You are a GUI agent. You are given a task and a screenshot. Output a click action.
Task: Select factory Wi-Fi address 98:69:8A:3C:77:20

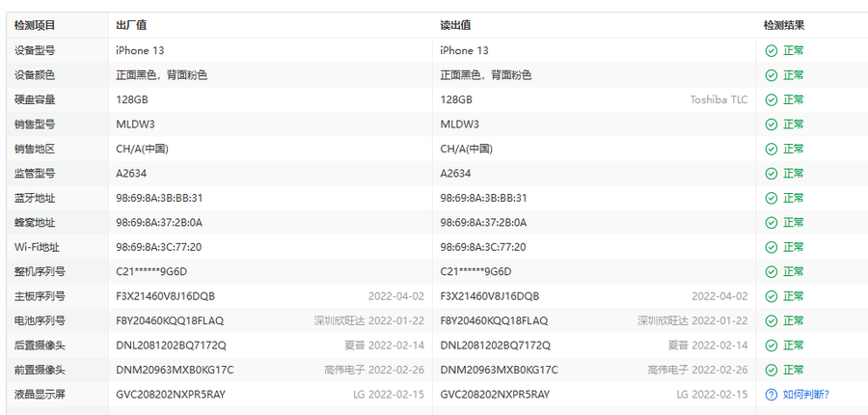click(x=159, y=247)
